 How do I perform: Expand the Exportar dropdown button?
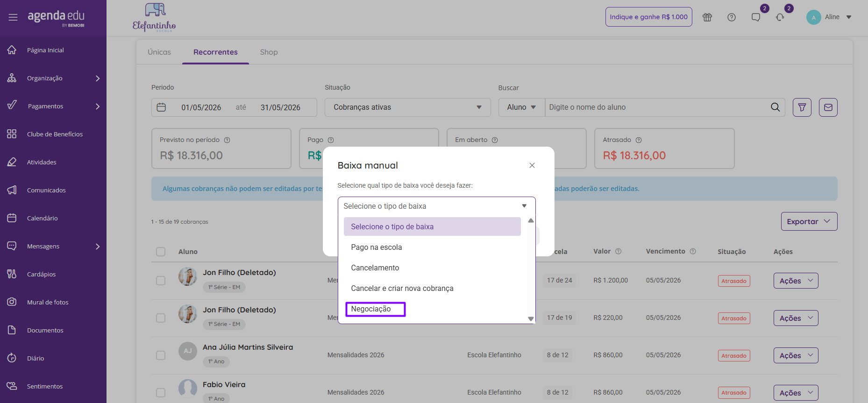tap(809, 221)
